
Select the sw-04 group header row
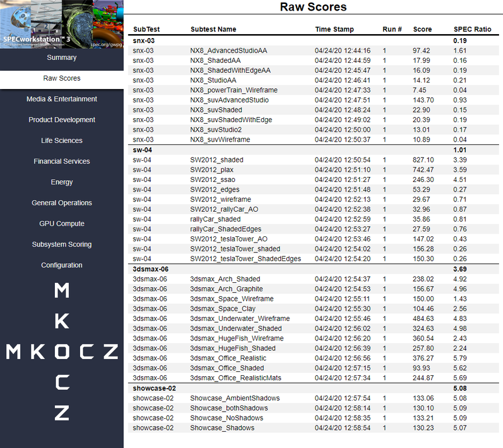tap(314, 150)
